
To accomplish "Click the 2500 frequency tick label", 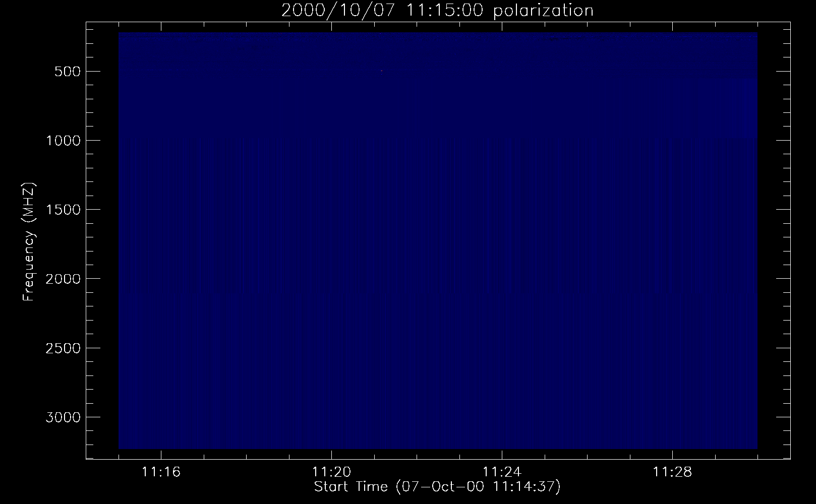I will [63, 348].
